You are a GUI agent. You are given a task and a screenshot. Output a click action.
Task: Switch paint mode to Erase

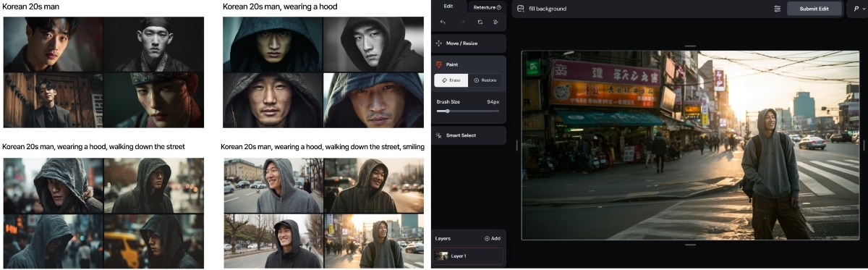[451, 80]
